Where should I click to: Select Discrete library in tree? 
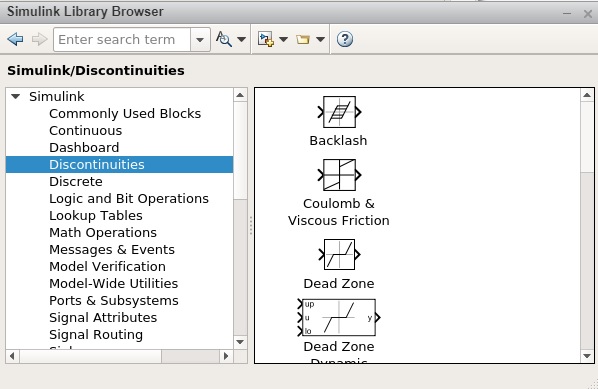coord(76,182)
